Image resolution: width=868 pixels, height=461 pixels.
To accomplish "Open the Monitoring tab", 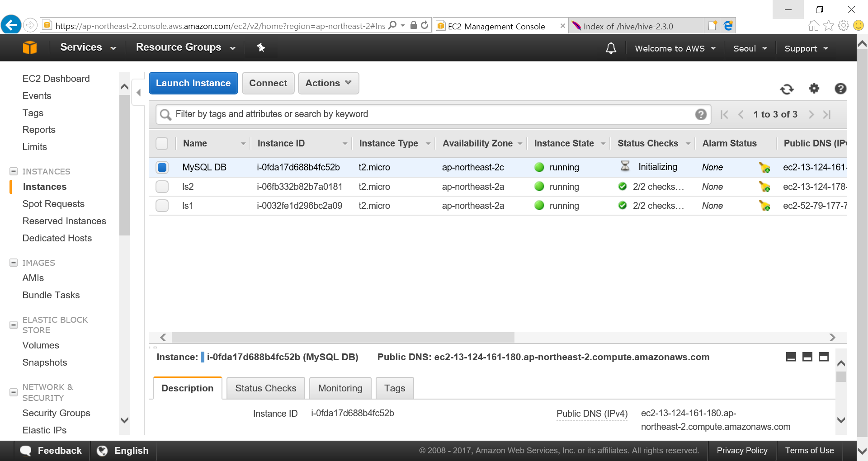I will (x=340, y=388).
